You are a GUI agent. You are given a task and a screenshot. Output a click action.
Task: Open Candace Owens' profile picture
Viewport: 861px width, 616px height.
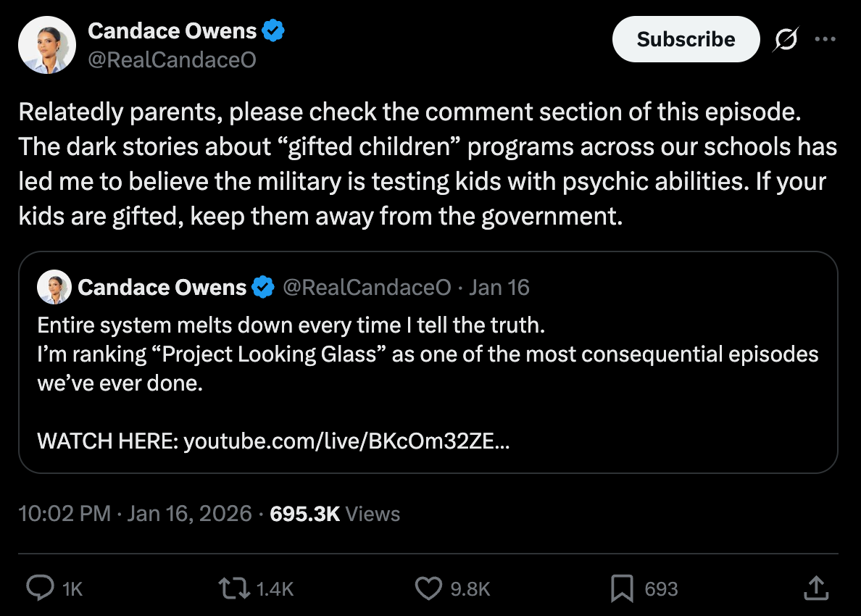(x=47, y=45)
